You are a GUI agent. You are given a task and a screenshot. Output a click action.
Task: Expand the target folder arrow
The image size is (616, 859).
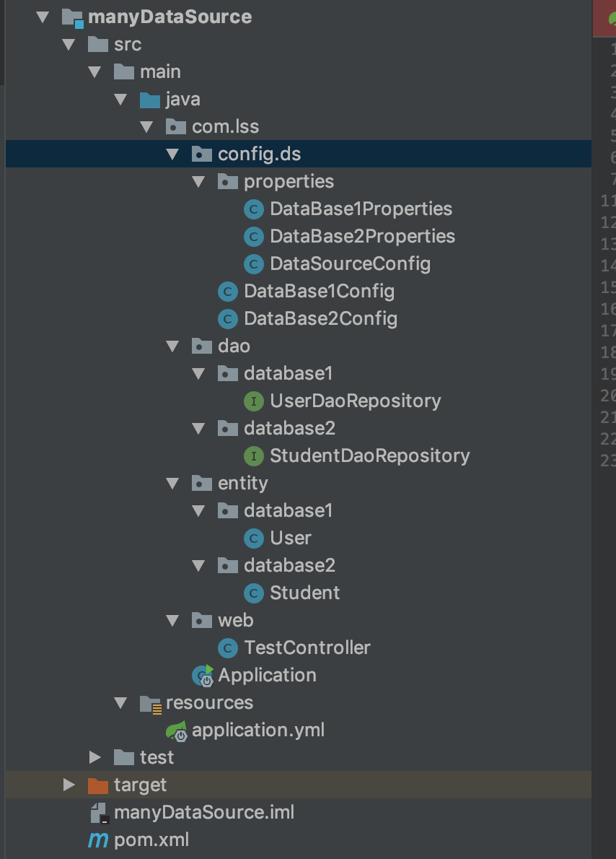69,785
